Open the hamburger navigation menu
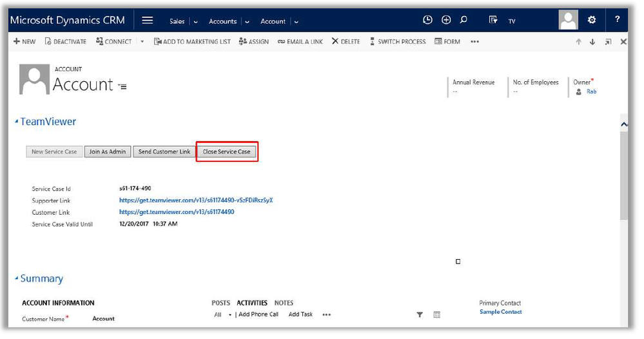The width and height of the screenshot is (644, 339). (147, 21)
